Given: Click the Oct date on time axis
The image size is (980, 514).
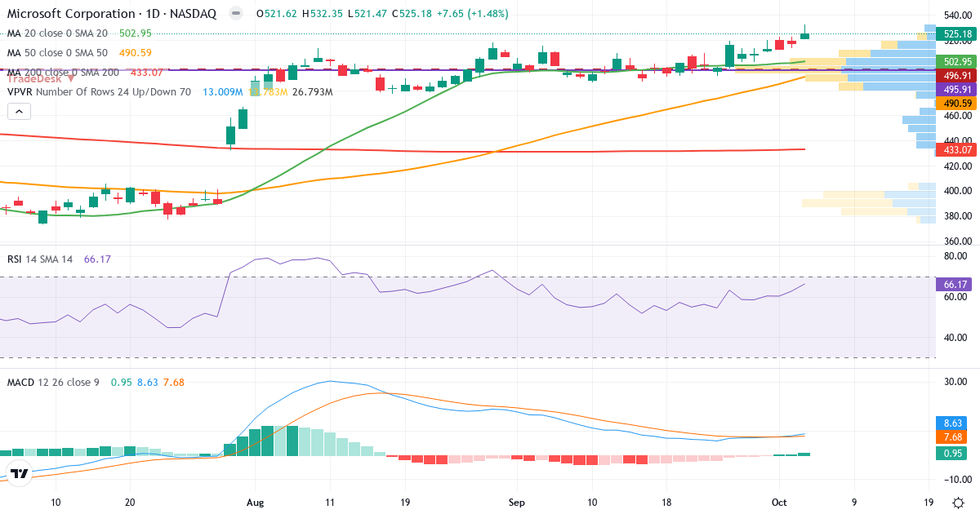Looking at the screenshot, I should tap(780, 503).
